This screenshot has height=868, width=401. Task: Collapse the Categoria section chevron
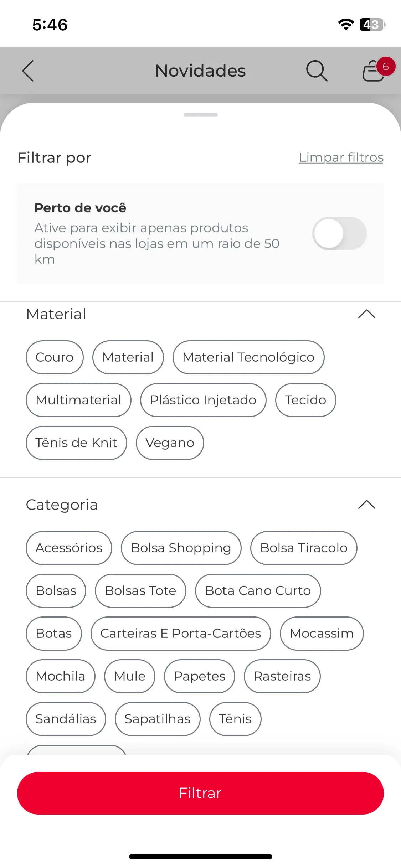tap(367, 505)
